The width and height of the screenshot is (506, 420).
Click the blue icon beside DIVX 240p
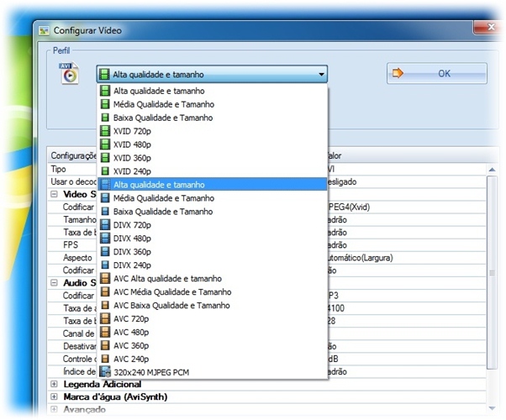[105, 265]
